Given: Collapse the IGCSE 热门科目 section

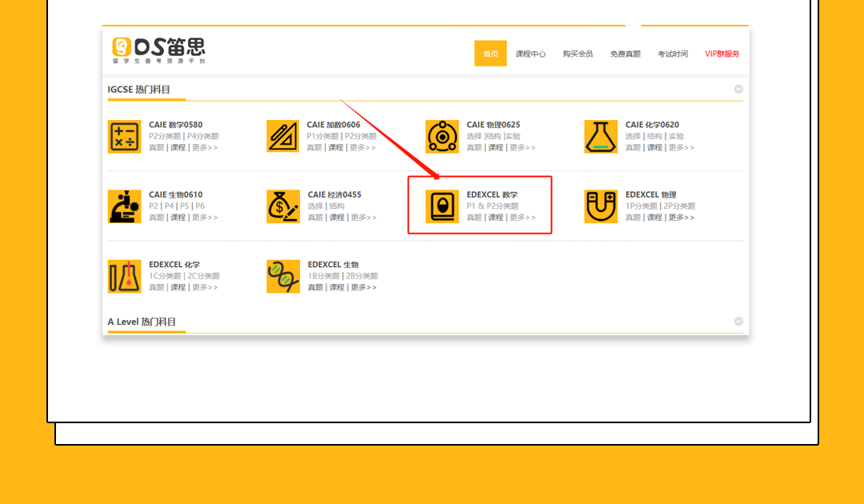Looking at the screenshot, I should tap(738, 90).
